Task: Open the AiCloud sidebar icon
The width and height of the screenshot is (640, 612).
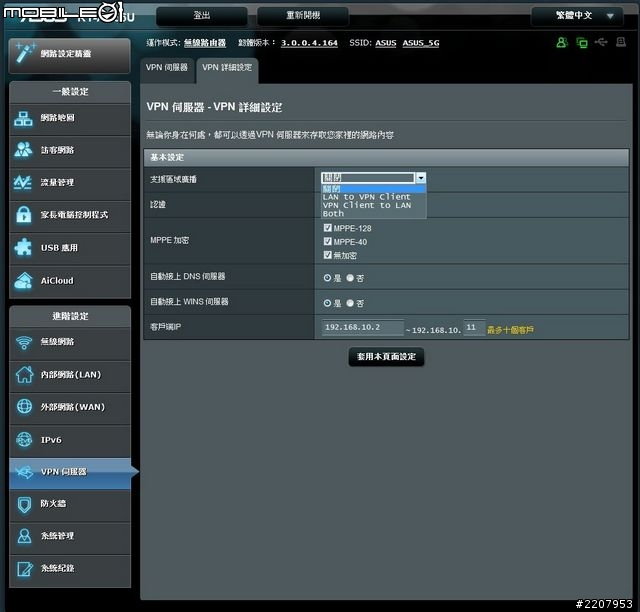Action: (24, 280)
